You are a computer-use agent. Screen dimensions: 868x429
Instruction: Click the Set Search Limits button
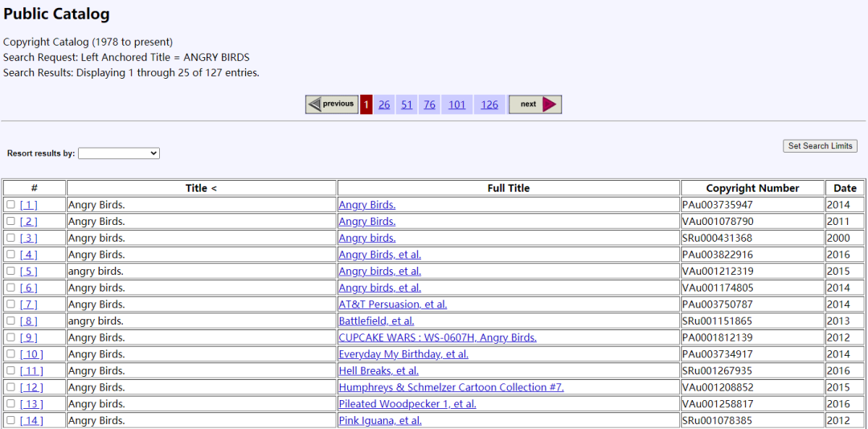(821, 146)
